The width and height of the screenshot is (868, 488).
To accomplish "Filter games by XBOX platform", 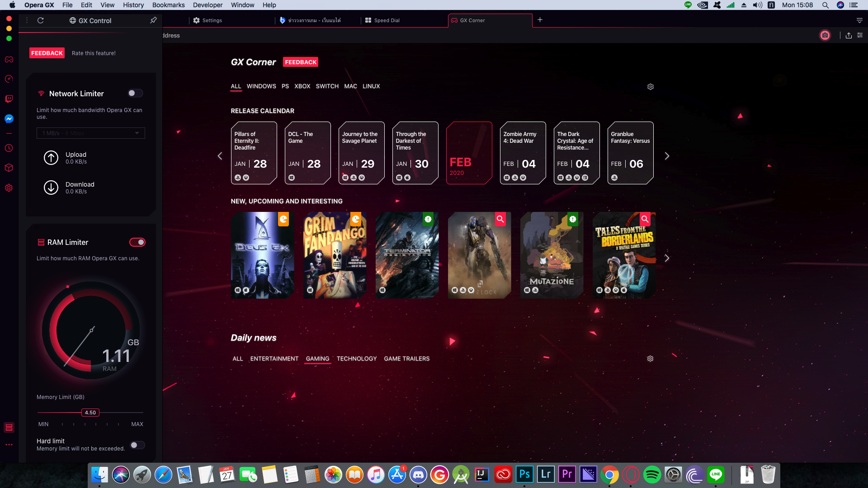I will click(x=302, y=86).
